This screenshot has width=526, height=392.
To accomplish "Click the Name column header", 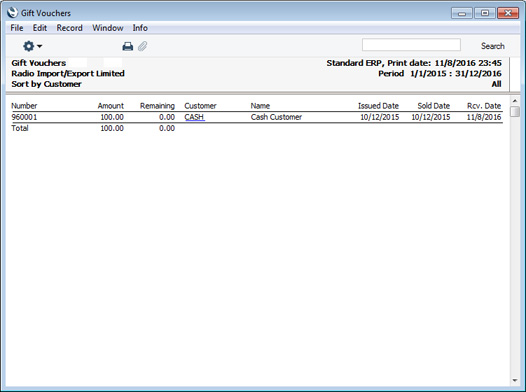I will coord(260,106).
